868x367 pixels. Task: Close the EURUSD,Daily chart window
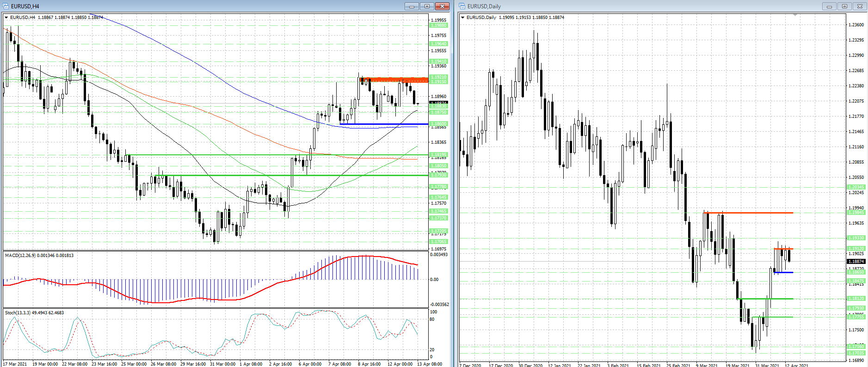(860, 6)
